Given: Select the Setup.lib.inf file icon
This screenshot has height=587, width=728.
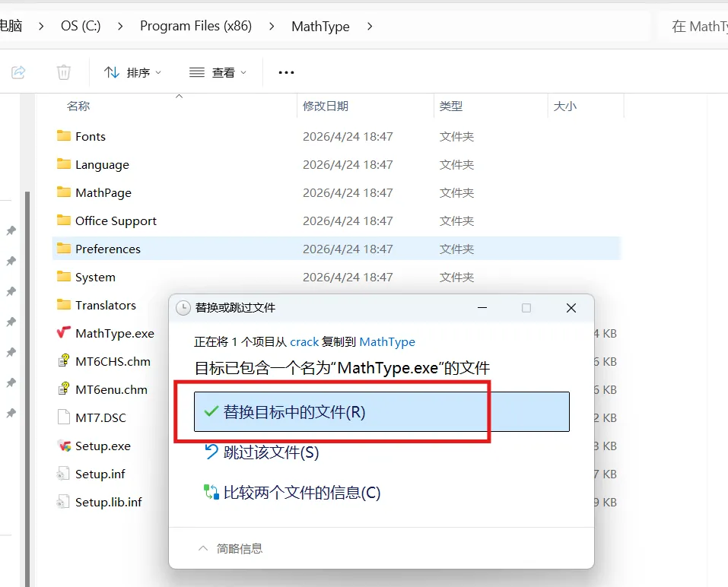Looking at the screenshot, I should (63, 502).
